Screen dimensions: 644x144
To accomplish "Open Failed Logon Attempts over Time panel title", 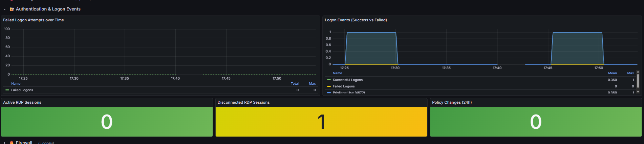I will pos(34,20).
